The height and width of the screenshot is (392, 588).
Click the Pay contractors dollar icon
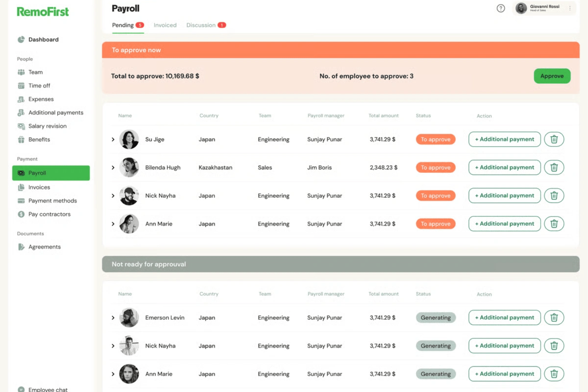21,214
